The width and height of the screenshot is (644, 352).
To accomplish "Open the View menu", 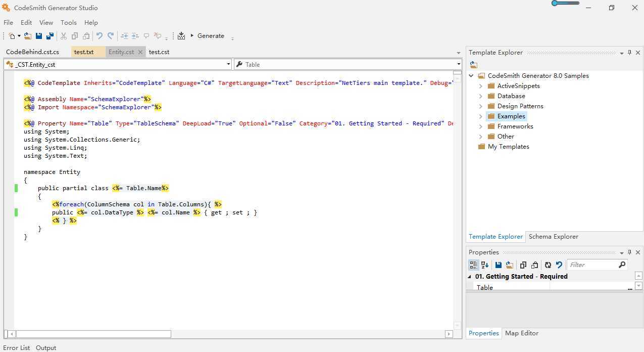I will pos(46,22).
